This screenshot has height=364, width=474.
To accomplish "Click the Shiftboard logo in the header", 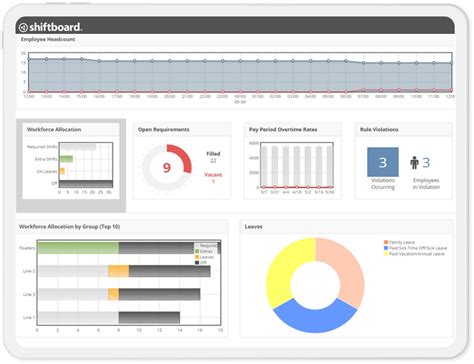I will [x=50, y=27].
